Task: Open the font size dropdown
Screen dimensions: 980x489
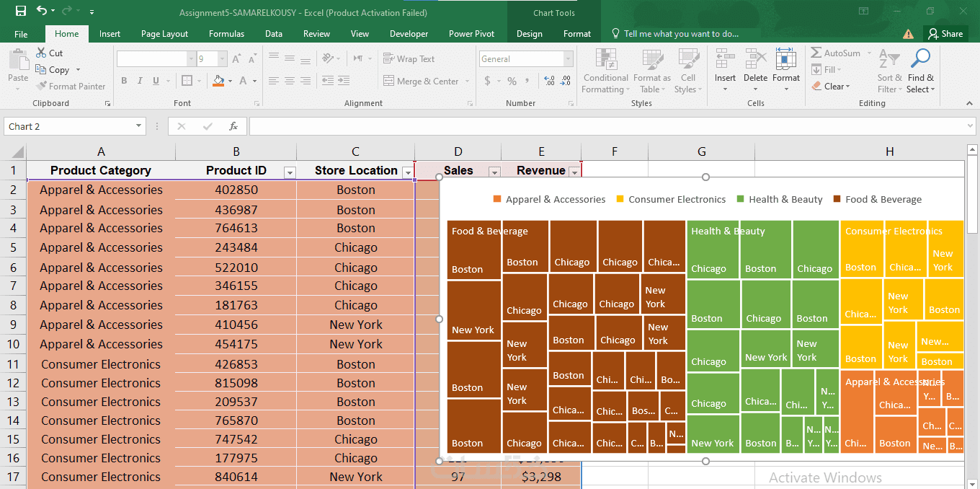Action: click(x=223, y=59)
